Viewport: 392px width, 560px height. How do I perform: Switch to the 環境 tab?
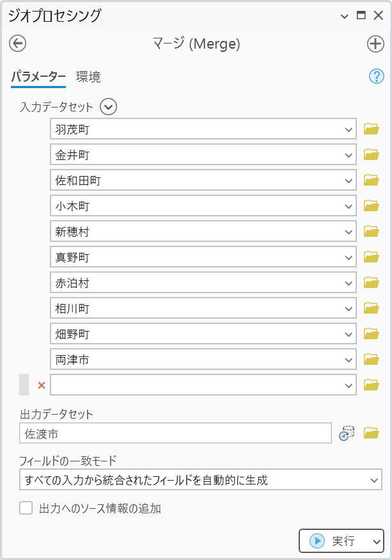pos(88,77)
